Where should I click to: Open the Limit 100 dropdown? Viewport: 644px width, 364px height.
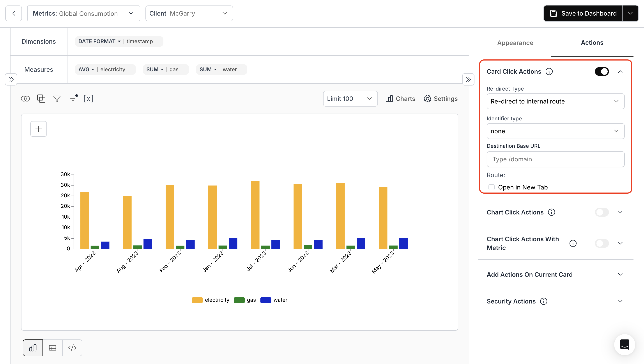[350, 99]
